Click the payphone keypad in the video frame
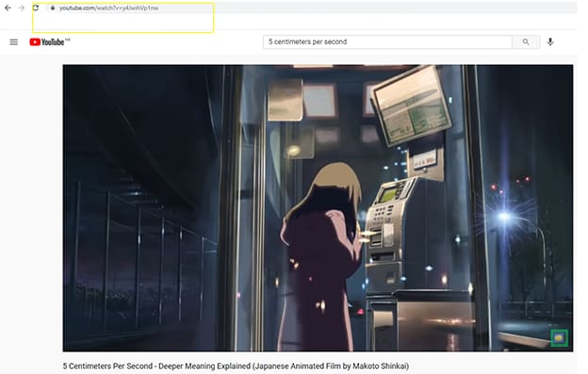The width and height of the screenshot is (588, 374). (x=379, y=215)
